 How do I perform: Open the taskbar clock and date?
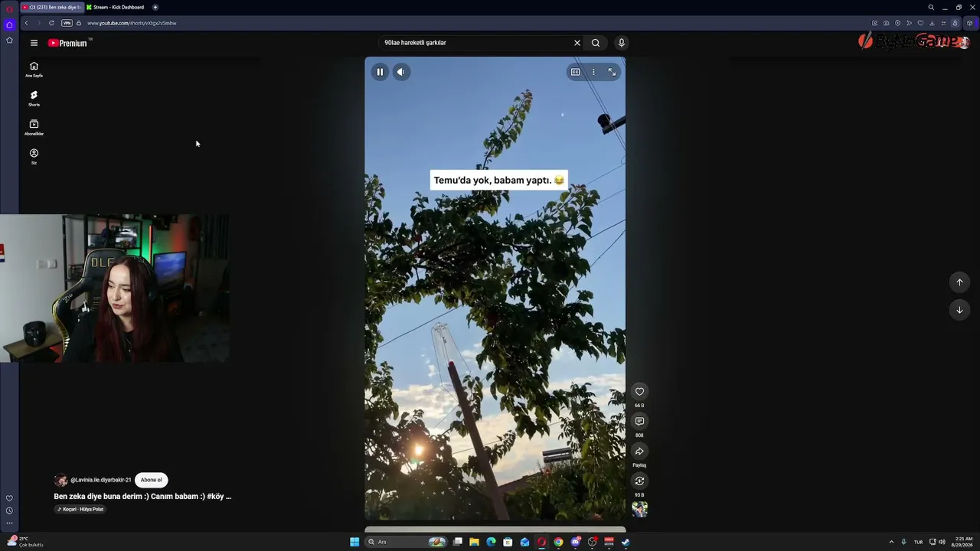pos(963,542)
